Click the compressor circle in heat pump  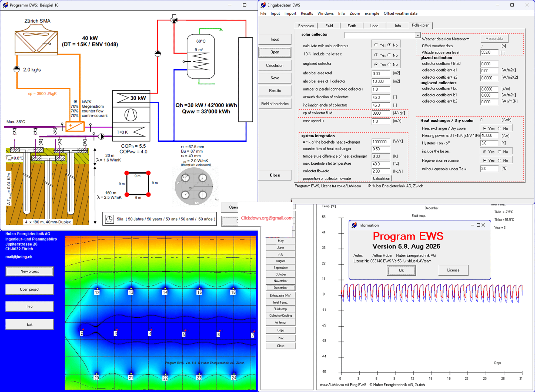tap(131, 115)
